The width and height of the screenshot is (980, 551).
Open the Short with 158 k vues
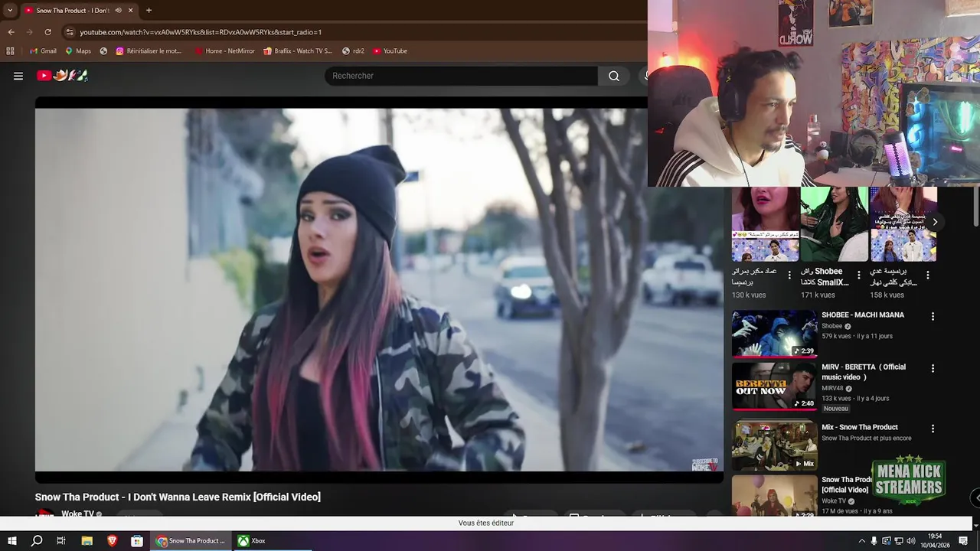903,224
